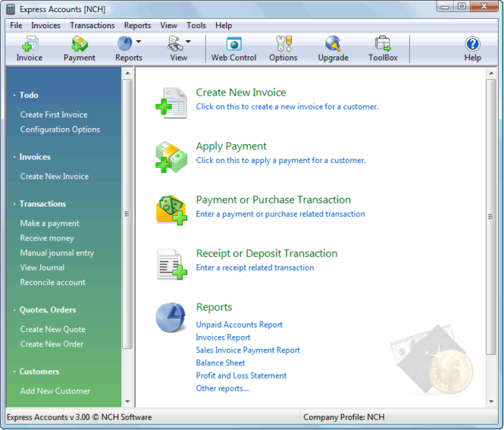Open the Invoices menu in the menu bar
Image resolution: width=504 pixels, height=430 pixels.
point(45,26)
